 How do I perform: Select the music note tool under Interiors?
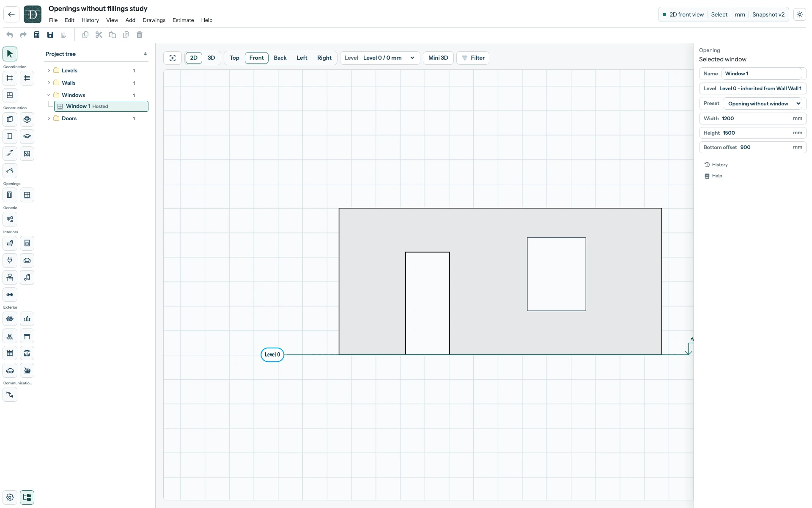27,278
